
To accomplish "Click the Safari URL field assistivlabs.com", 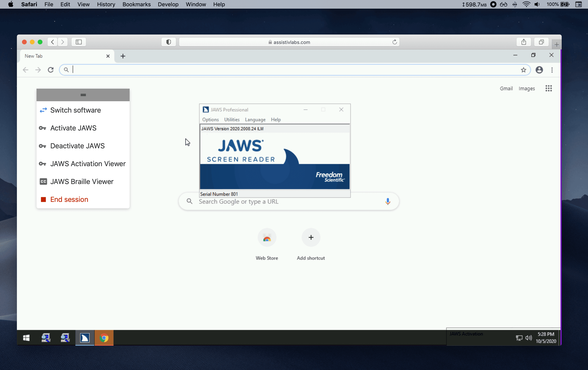I will 289,42.
